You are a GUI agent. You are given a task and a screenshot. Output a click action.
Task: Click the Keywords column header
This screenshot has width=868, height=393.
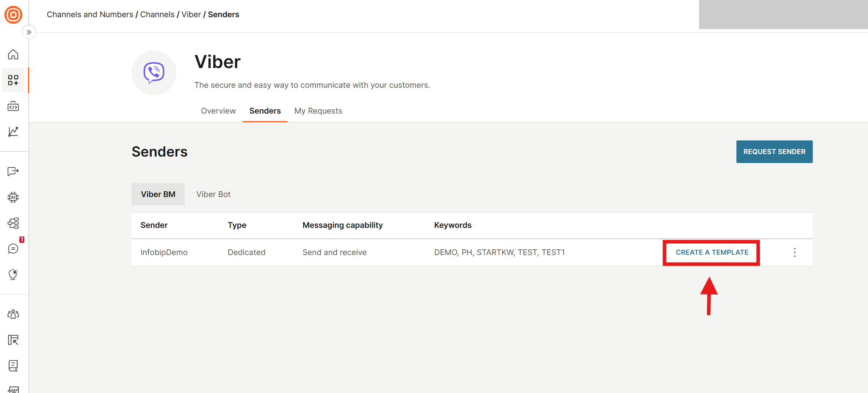452,225
